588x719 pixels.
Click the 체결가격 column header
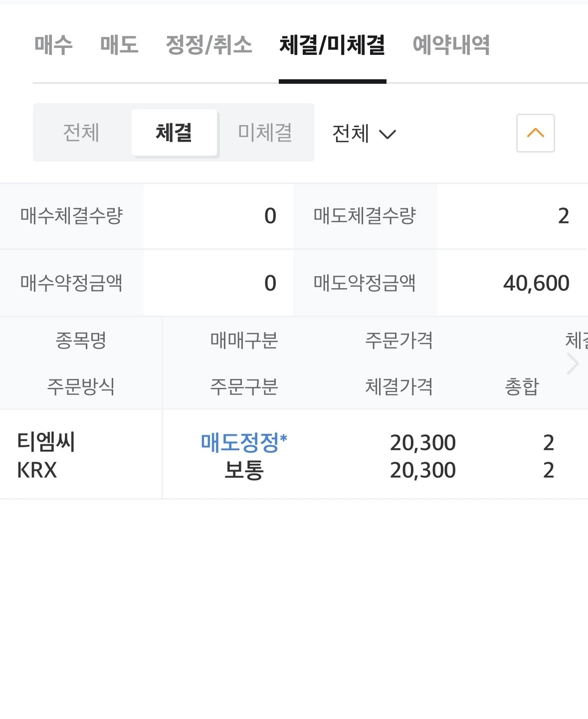(399, 386)
